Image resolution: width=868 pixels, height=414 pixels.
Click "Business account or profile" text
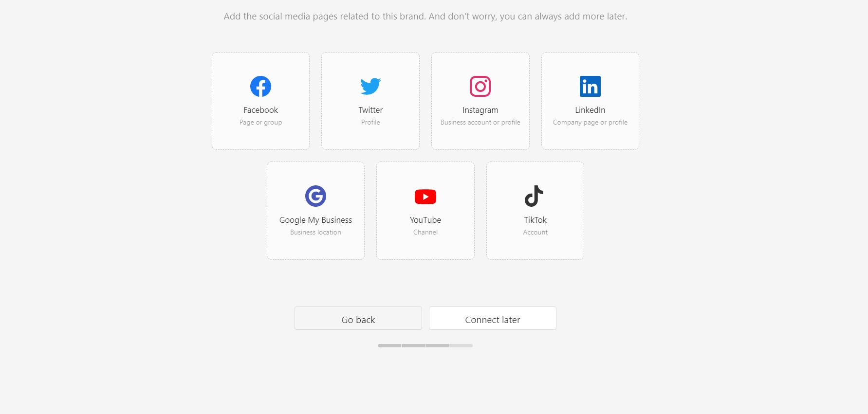coord(480,122)
